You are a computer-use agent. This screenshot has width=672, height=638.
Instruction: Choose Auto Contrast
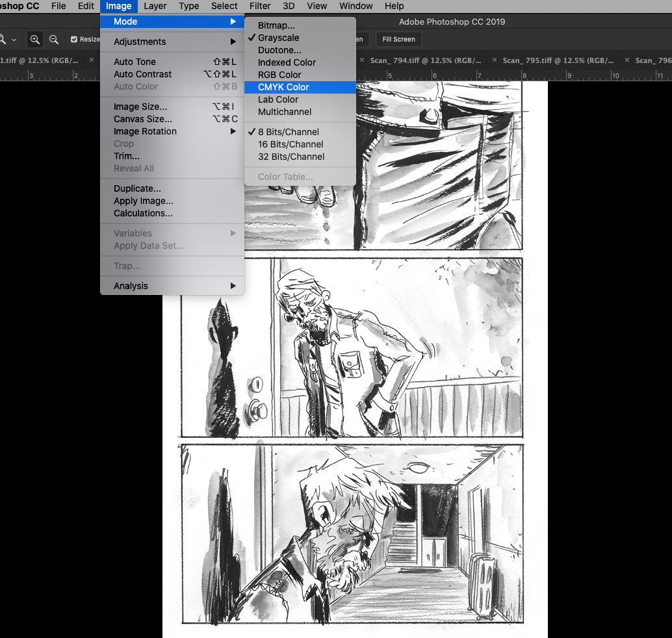172,74
